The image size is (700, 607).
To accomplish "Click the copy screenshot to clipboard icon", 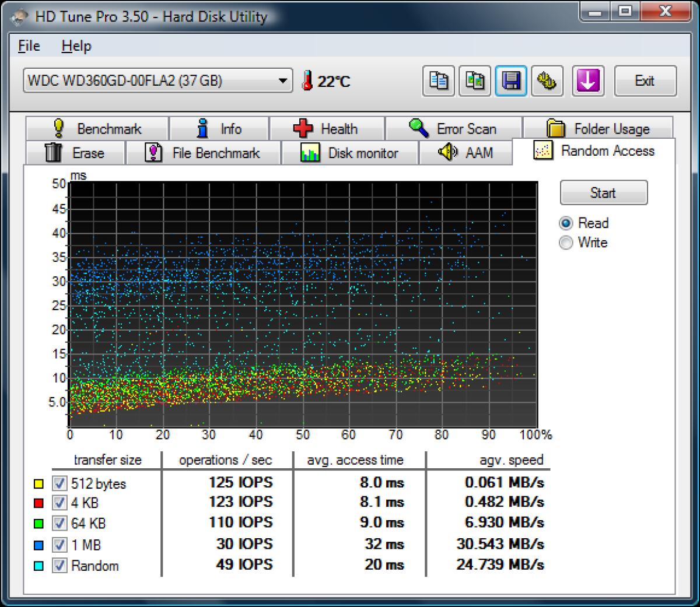I will (437, 81).
